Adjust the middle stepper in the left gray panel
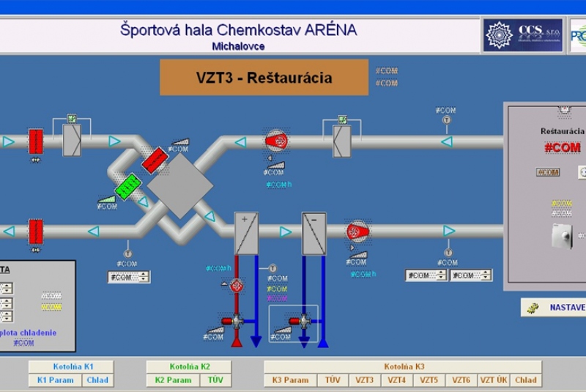 coord(6,303)
